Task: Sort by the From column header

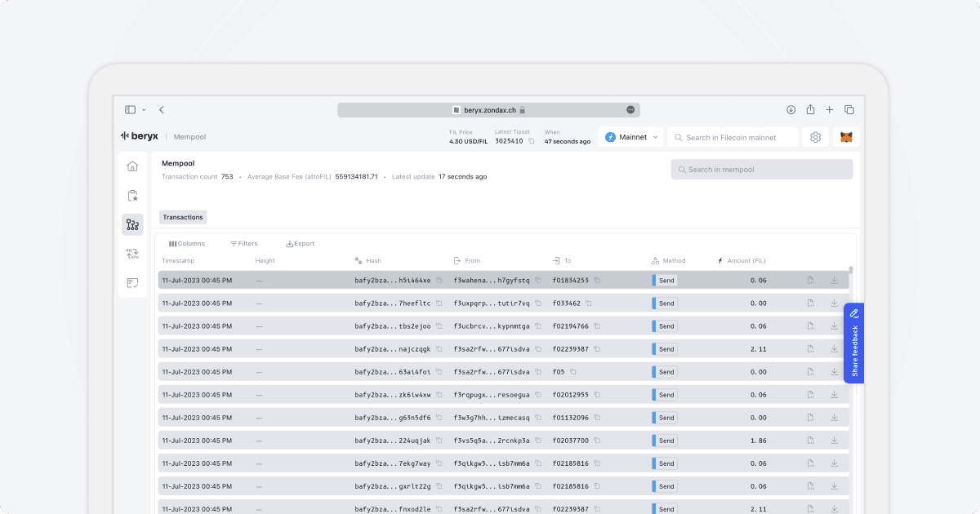Action: (x=467, y=260)
